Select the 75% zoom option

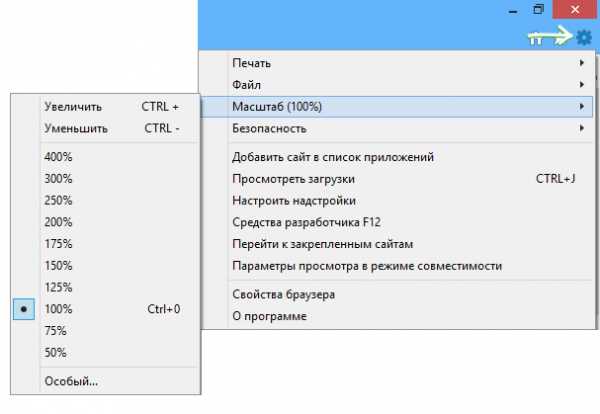tap(55, 331)
